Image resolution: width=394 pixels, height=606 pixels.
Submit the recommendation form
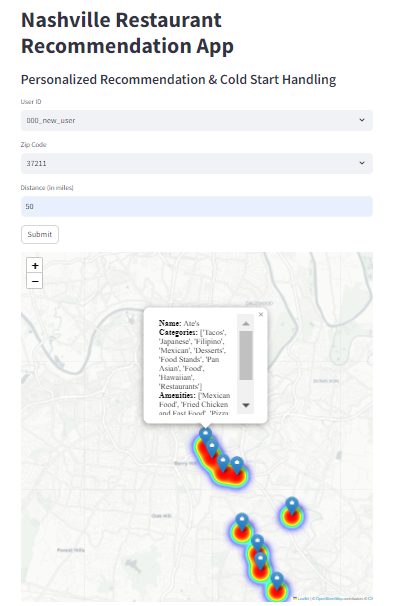pyautogui.click(x=40, y=235)
